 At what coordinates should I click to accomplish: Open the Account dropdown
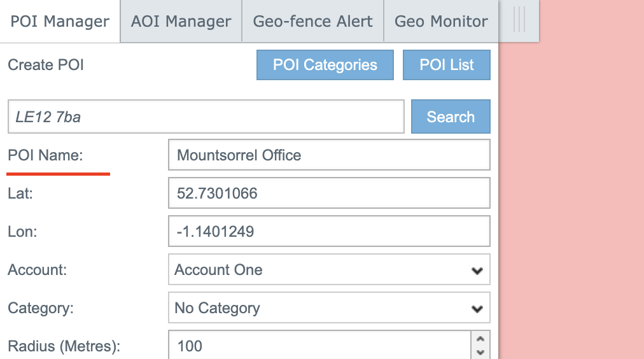(x=329, y=270)
